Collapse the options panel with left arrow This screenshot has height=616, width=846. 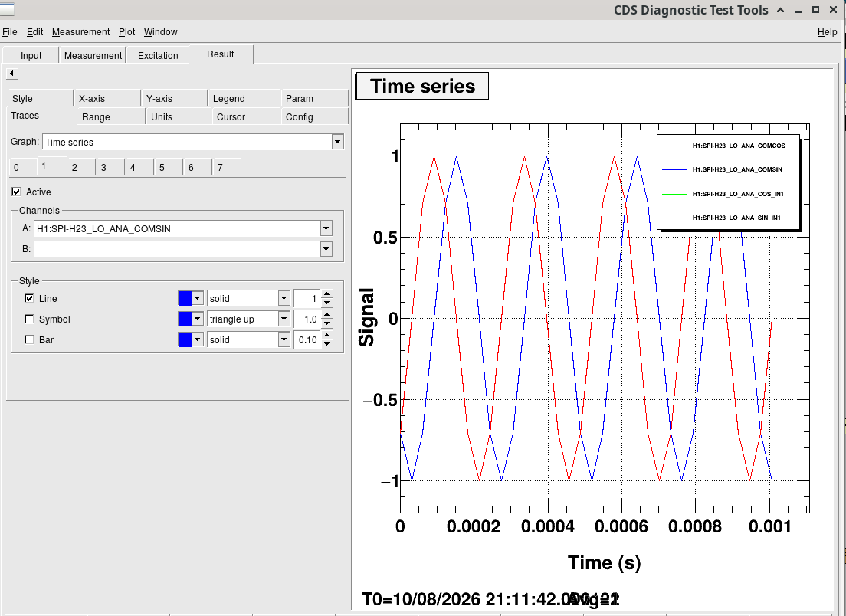(x=11, y=74)
